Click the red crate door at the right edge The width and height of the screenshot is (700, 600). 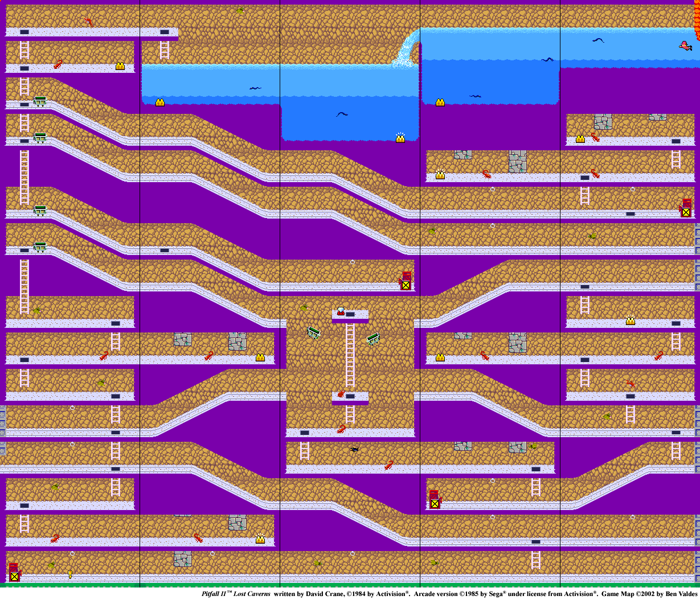(686, 208)
